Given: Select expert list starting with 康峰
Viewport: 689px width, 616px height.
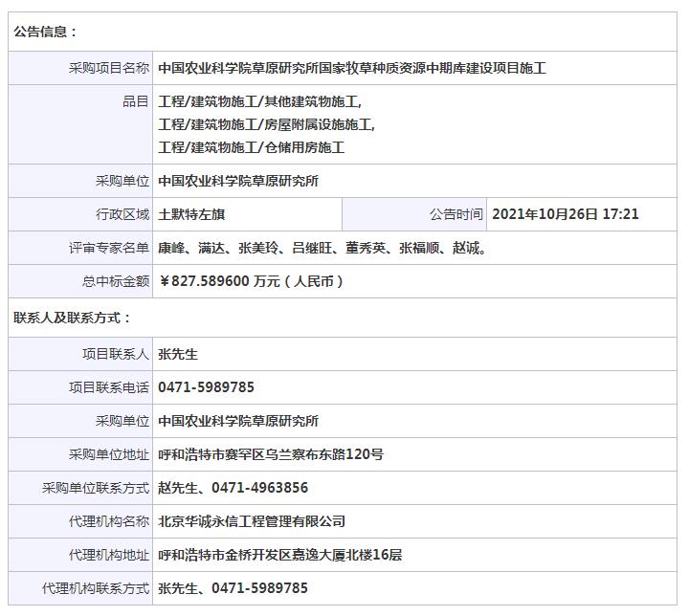Looking at the screenshot, I should (322, 248).
